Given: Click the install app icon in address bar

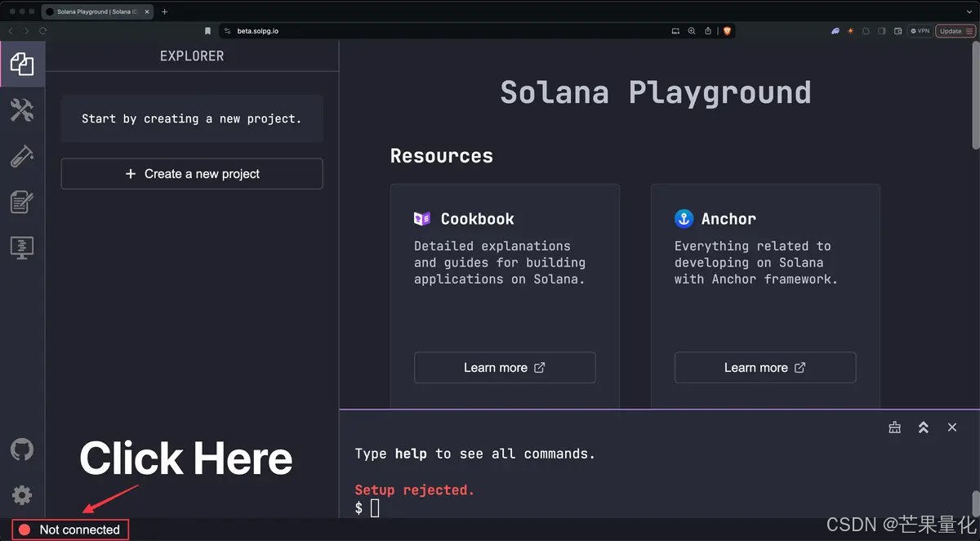Looking at the screenshot, I should [x=675, y=31].
